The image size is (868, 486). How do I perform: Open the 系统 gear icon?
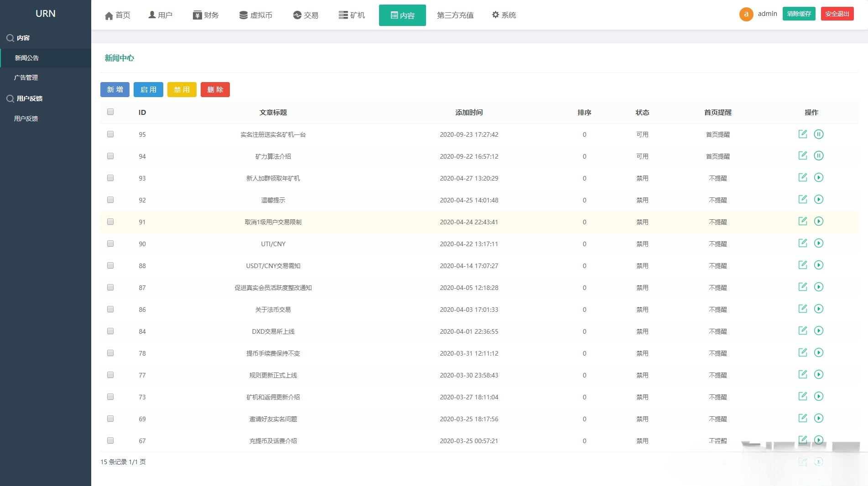click(x=496, y=15)
